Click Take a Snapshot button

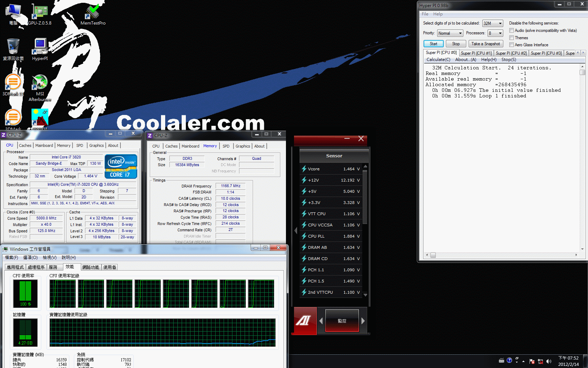coord(485,44)
